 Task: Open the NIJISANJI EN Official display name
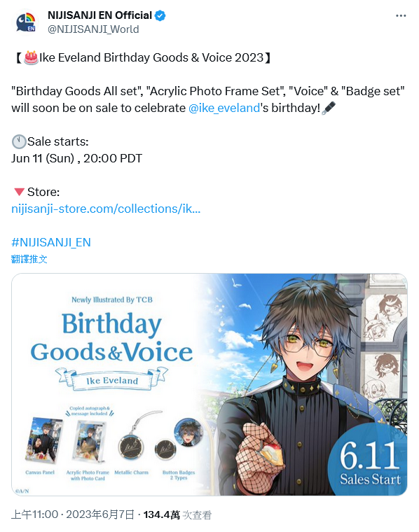coord(99,15)
